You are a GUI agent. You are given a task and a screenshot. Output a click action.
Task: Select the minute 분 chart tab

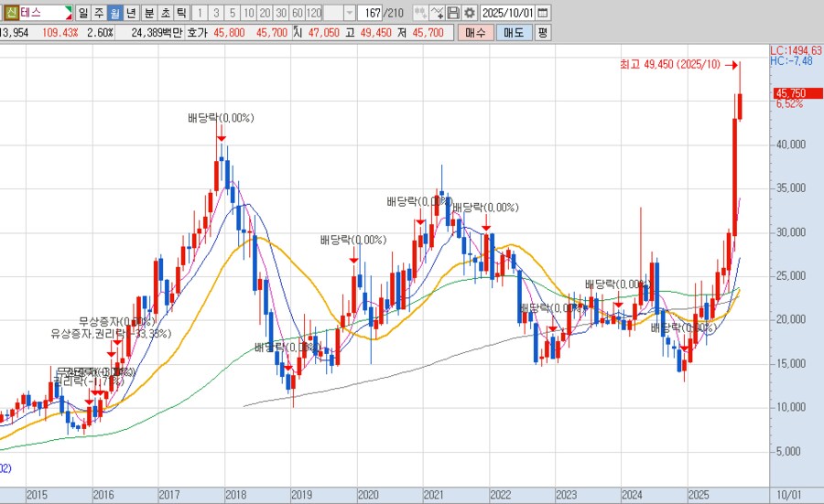[x=148, y=13]
